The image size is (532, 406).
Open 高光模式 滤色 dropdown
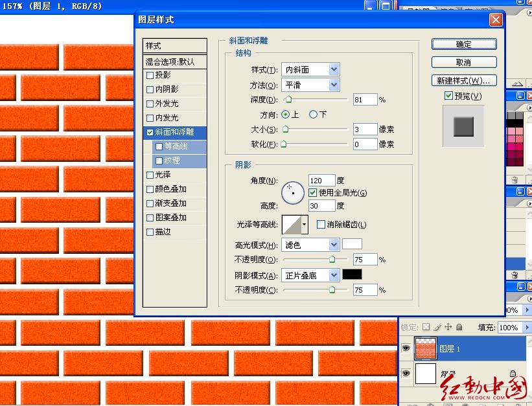[x=334, y=245]
